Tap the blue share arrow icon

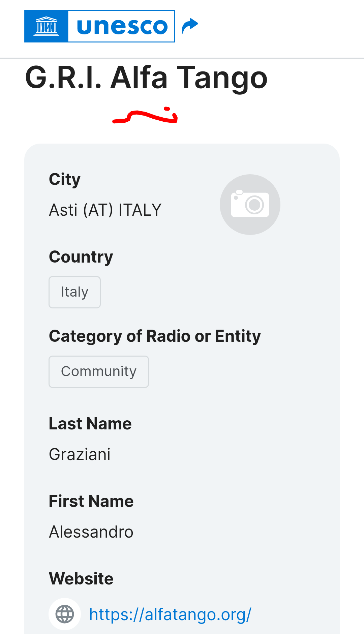point(190,26)
